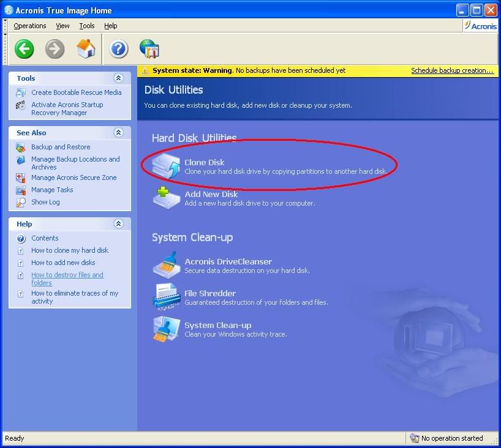Open the help Contents link
The width and height of the screenshot is (501, 448).
(x=45, y=238)
